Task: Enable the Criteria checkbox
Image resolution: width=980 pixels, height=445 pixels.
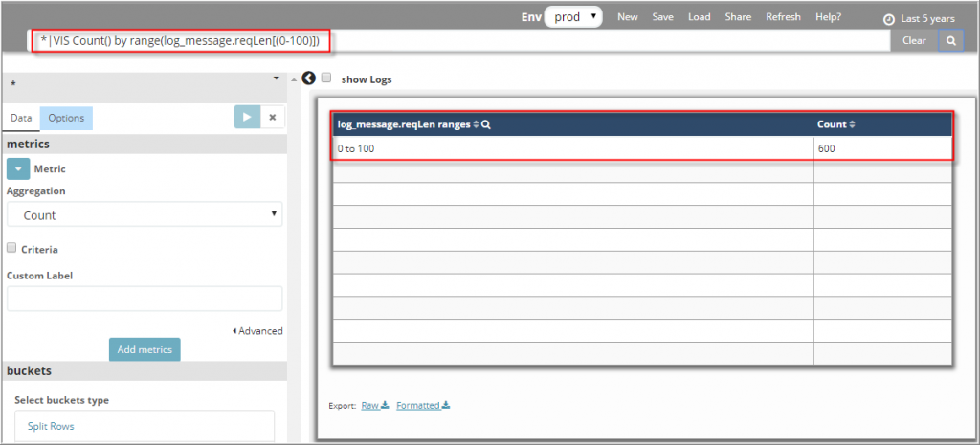Action: (x=12, y=249)
